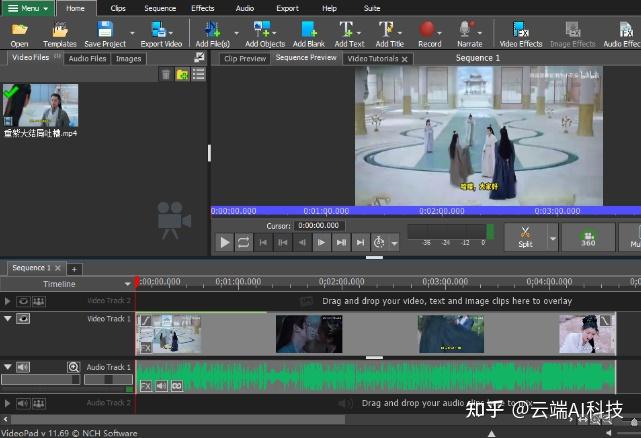Open the Export ribbon tab

(287, 8)
